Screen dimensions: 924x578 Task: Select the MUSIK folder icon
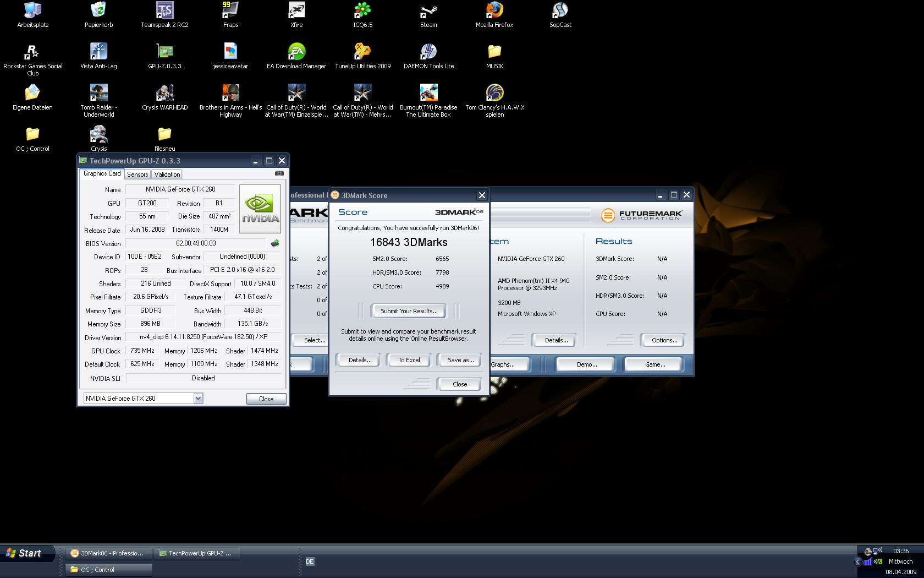(x=494, y=56)
